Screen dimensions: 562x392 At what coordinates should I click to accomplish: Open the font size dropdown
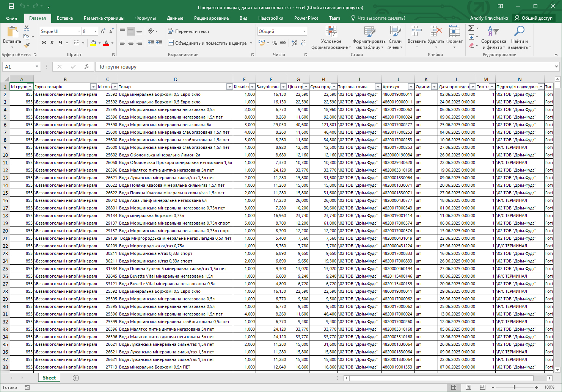[96, 31]
